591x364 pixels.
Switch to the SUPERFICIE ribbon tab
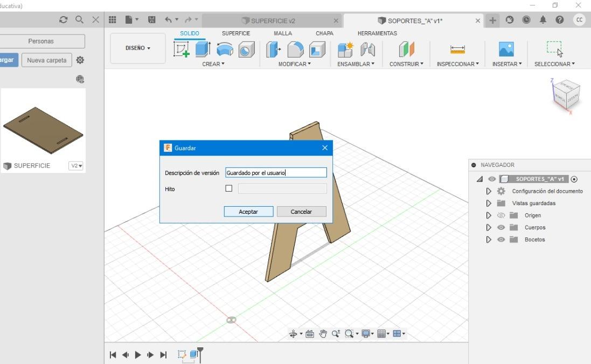[x=236, y=33]
